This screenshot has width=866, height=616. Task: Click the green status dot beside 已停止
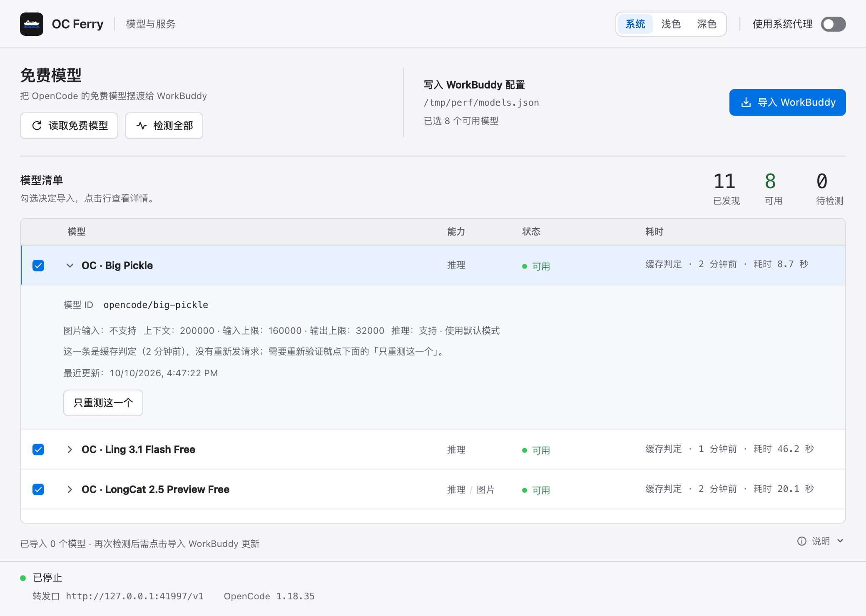point(23,578)
